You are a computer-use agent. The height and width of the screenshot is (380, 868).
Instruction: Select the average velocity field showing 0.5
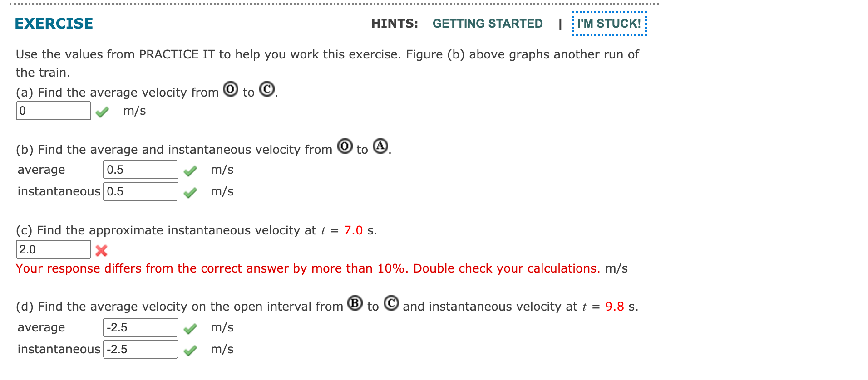coord(140,169)
